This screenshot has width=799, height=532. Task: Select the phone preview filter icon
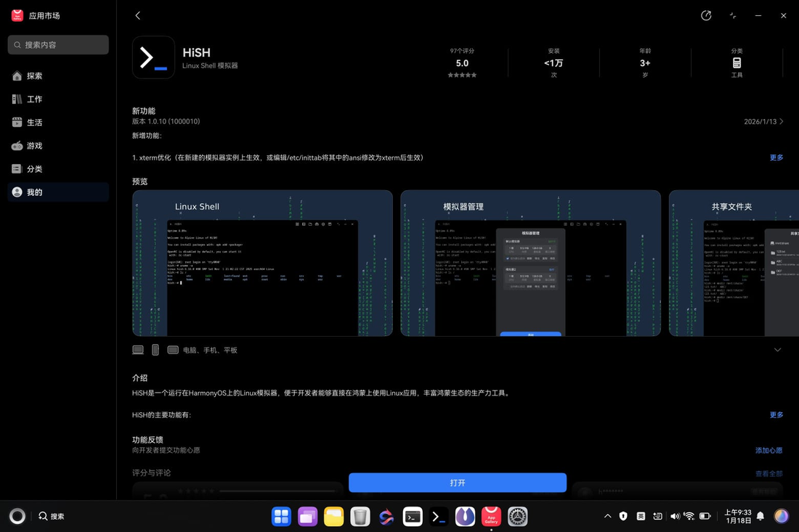[x=155, y=349]
